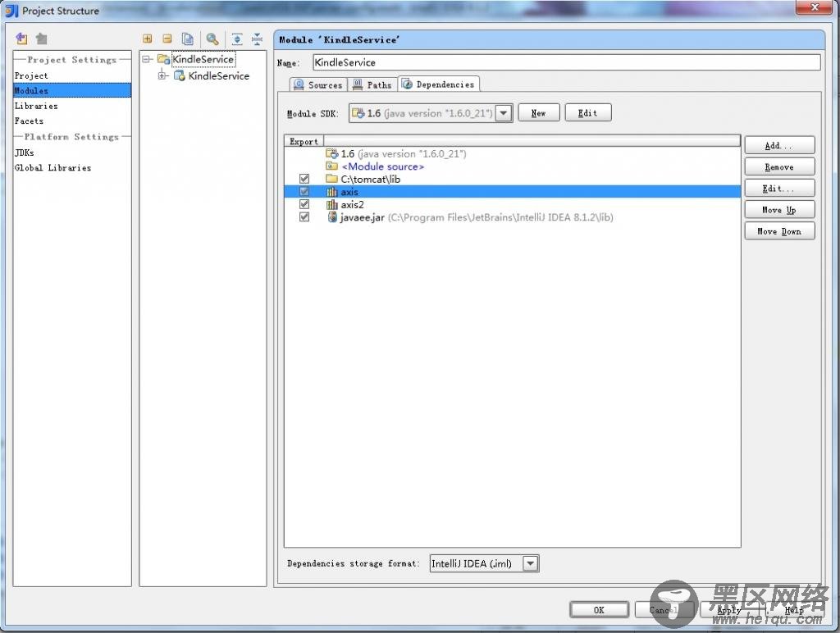Toggle export checkbox for C:\tomcat\lib
This screenshot has width=840, height=633.
[x=304, y=179]
